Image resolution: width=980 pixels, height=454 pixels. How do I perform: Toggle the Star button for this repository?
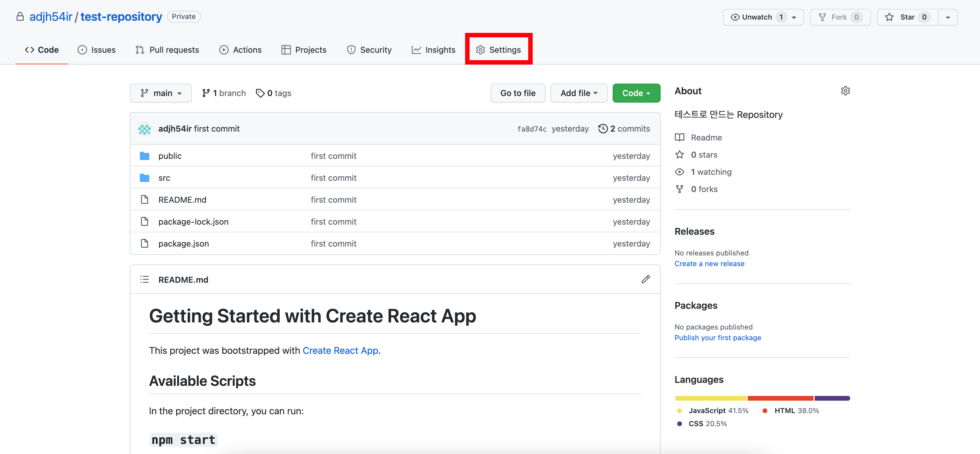[907, 17]
